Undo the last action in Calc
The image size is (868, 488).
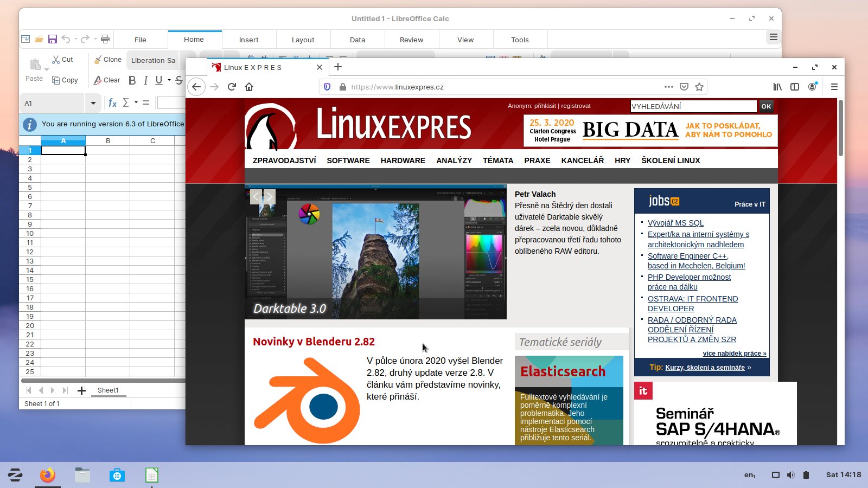(66, 39)
